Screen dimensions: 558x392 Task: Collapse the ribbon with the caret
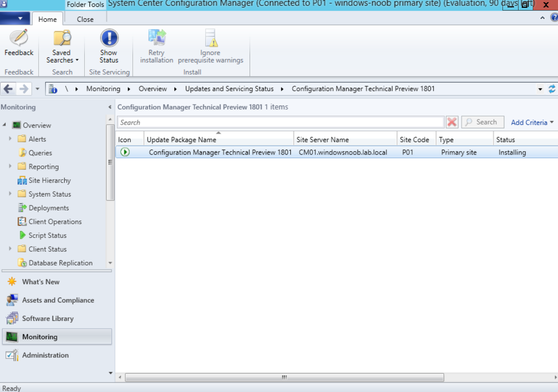coord(542,18)
